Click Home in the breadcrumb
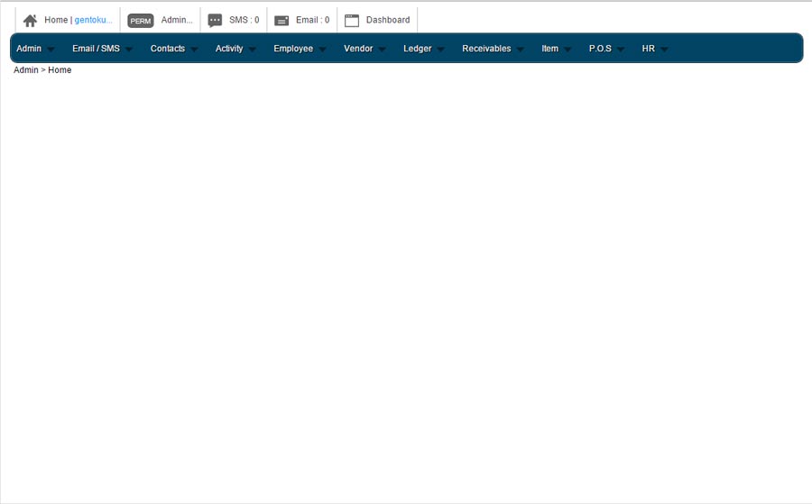The width and height of the screenshot is (812, 504). click(x=60, y=69)
